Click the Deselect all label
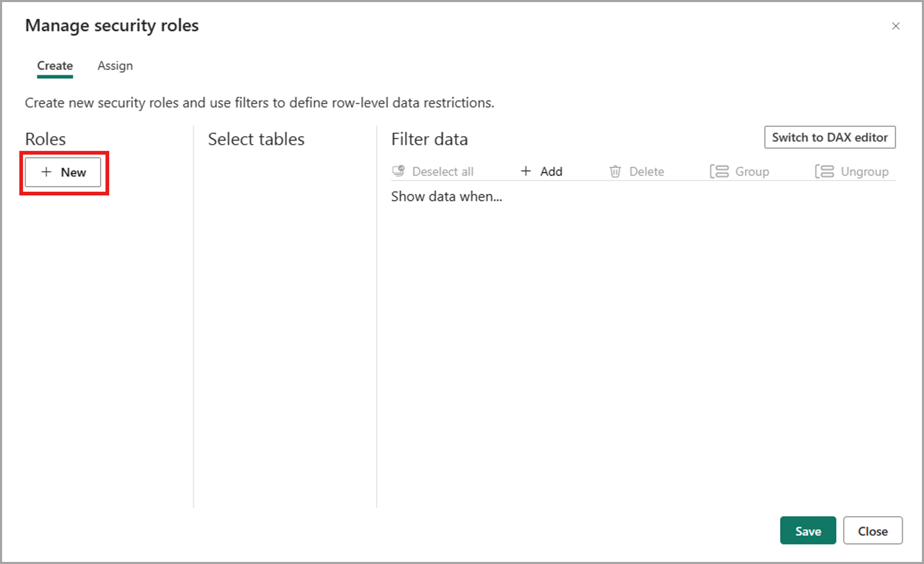 [443, 171]
